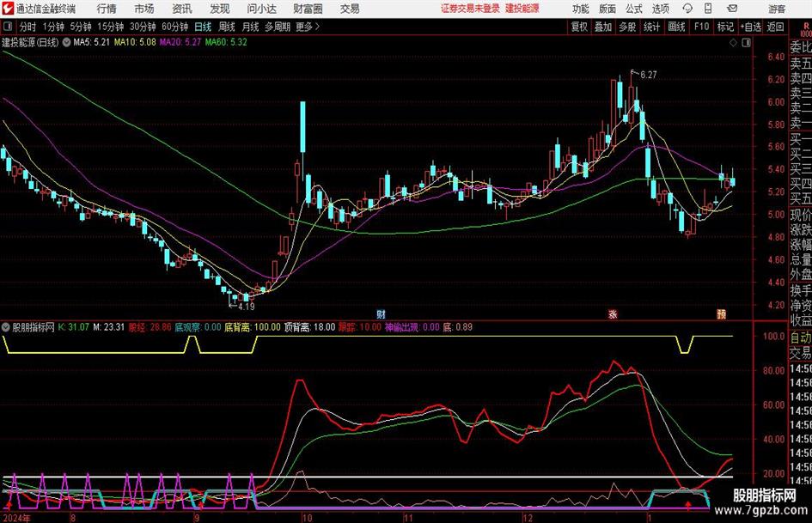
Task: Open the 问小达 menu
Action: click(261, 9)
